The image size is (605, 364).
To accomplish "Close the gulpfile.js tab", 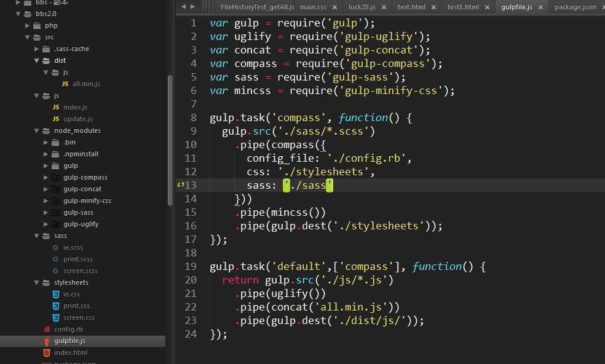I will click(x=541, y=7).
